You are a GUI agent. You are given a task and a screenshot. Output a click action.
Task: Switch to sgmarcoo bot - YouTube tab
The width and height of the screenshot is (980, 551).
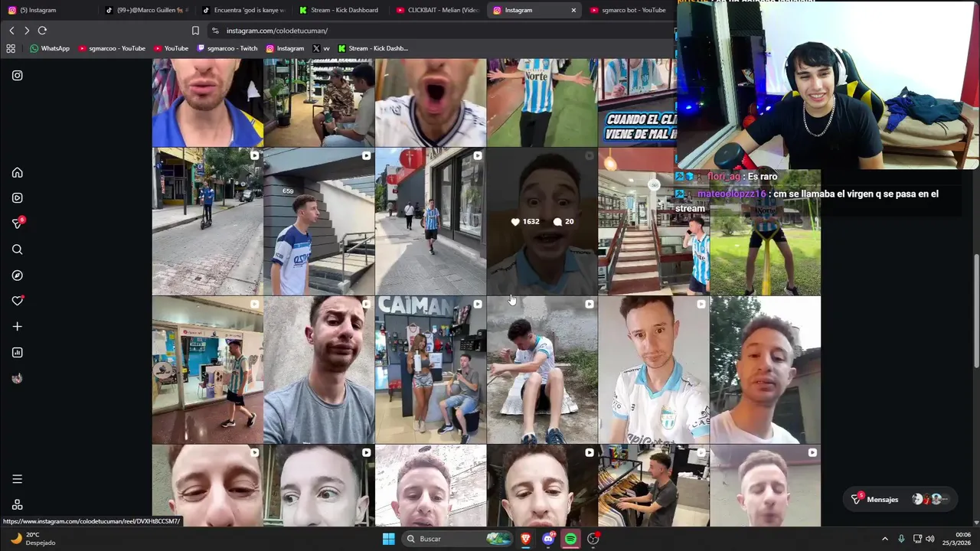(x=628, y=10)
